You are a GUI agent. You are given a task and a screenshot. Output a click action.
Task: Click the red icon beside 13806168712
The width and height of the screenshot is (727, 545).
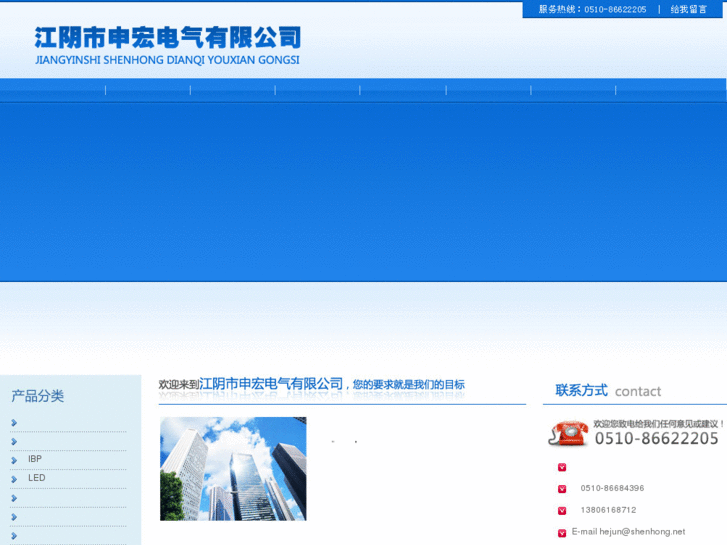click(562, 511)
